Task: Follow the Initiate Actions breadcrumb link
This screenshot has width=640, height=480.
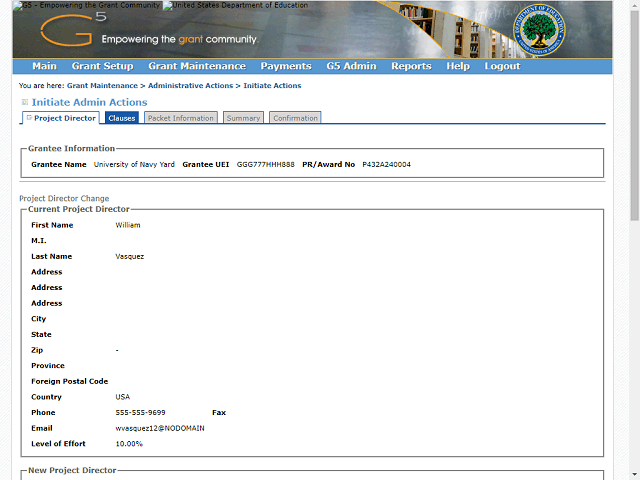Action: pos(272,86)
